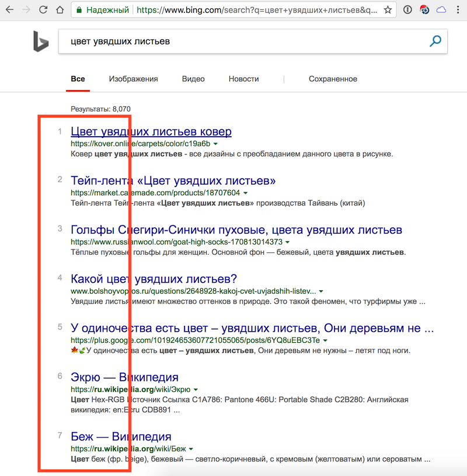467x476 pixels.
Task: Click the ru.wikipedia.org/wiki/Экрю URL text
Action: (131, 390)
